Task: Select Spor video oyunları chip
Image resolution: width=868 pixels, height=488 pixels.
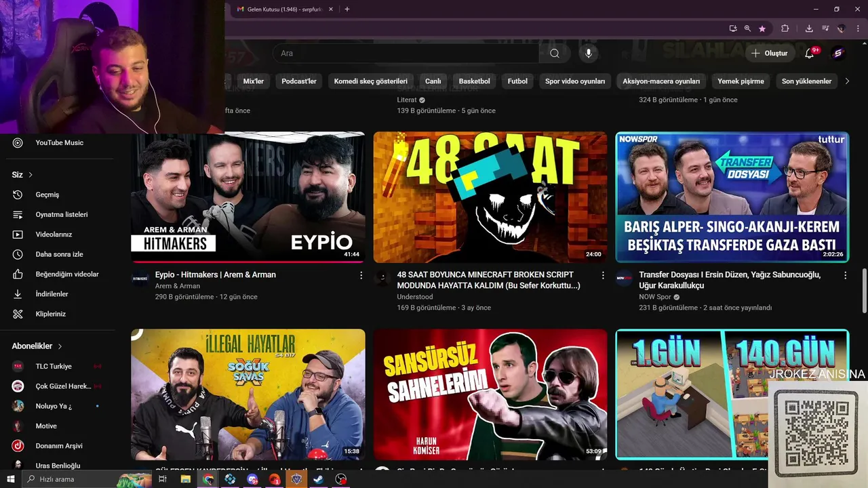Action: pyautogui.click(x=575, y=81)
